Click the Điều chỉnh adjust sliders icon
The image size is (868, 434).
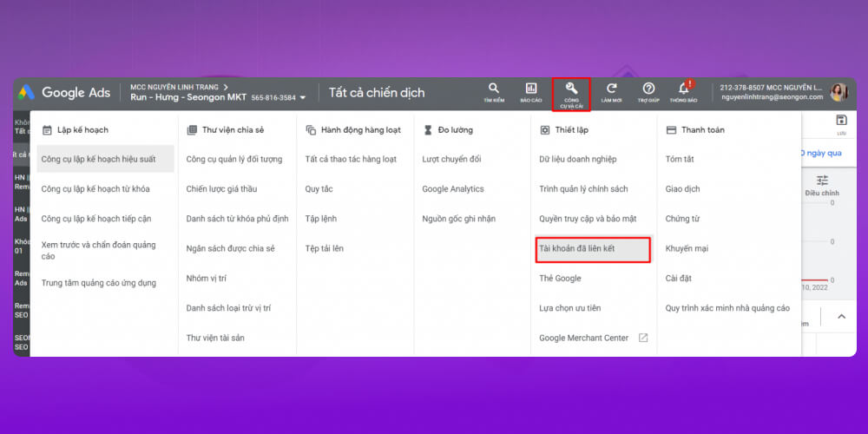(x=822, y=181)
